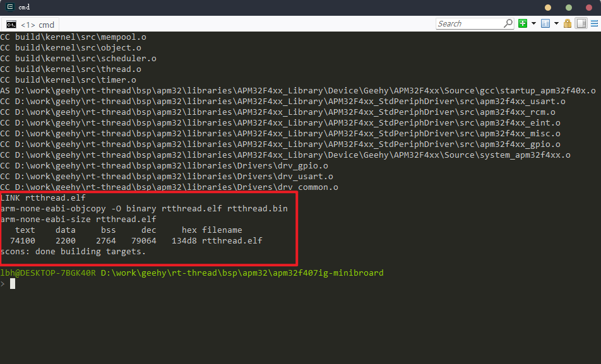This screenshot has height=364, width=601.
Task: Click the active console number icon
Action: [545, 24]
